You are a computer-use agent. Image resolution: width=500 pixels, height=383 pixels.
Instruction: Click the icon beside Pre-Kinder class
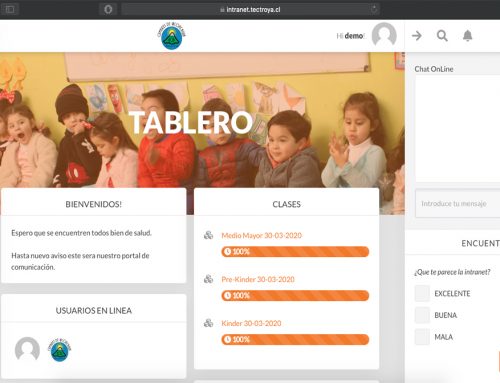click(x=208, y=279)
